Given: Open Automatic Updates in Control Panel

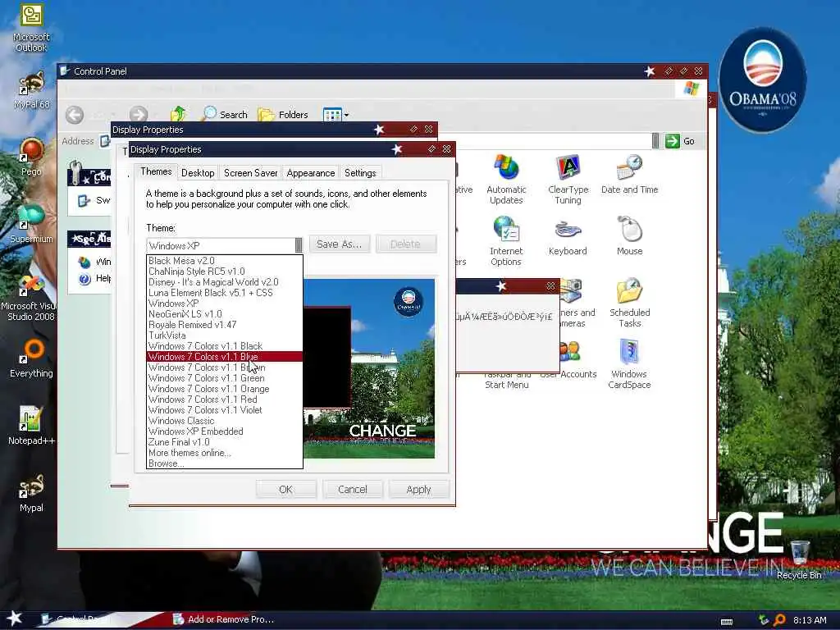Looking at the screenshot, I should [x=506, y=180].
